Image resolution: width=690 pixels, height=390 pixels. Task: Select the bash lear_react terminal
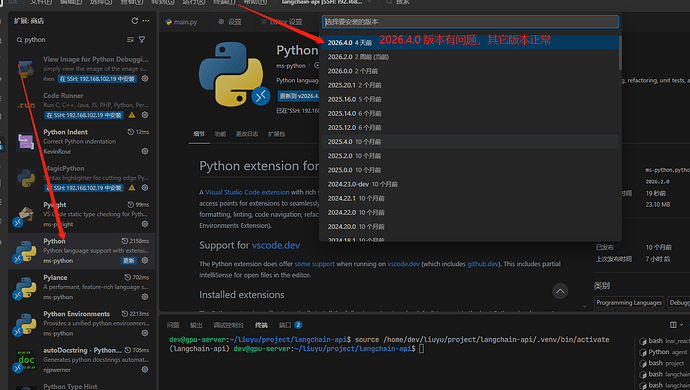point(664,341)
